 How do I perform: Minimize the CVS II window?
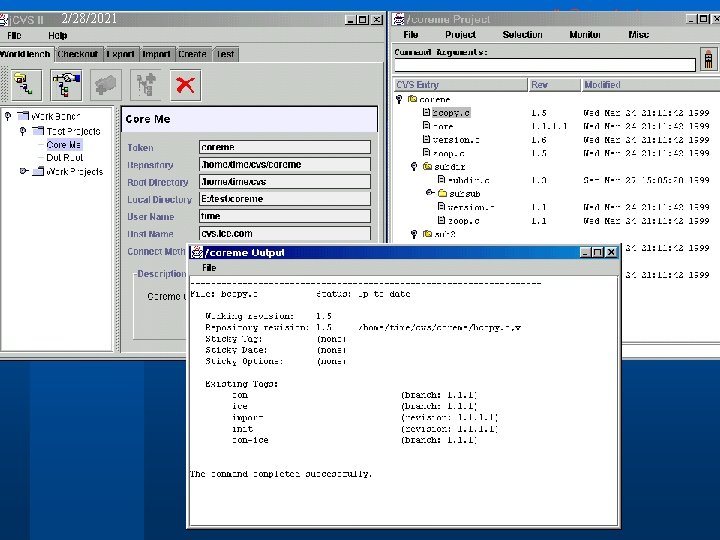pos(350,20)
